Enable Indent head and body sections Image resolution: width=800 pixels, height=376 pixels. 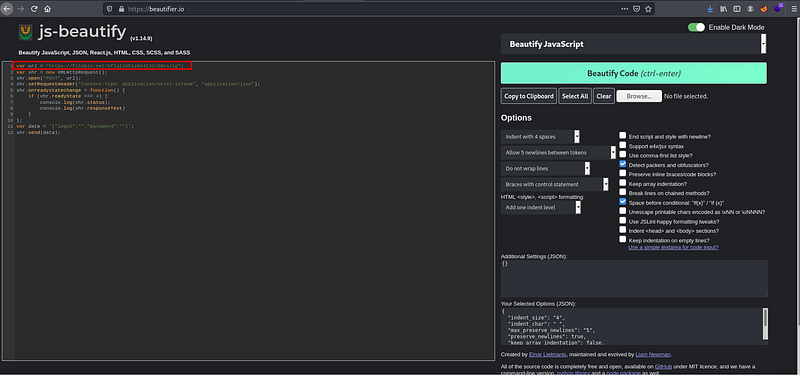(623, 230)
